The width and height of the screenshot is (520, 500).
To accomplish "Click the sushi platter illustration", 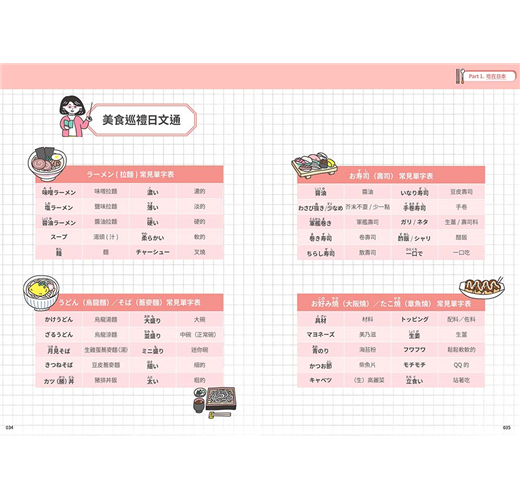I will [x=314, y=165].
